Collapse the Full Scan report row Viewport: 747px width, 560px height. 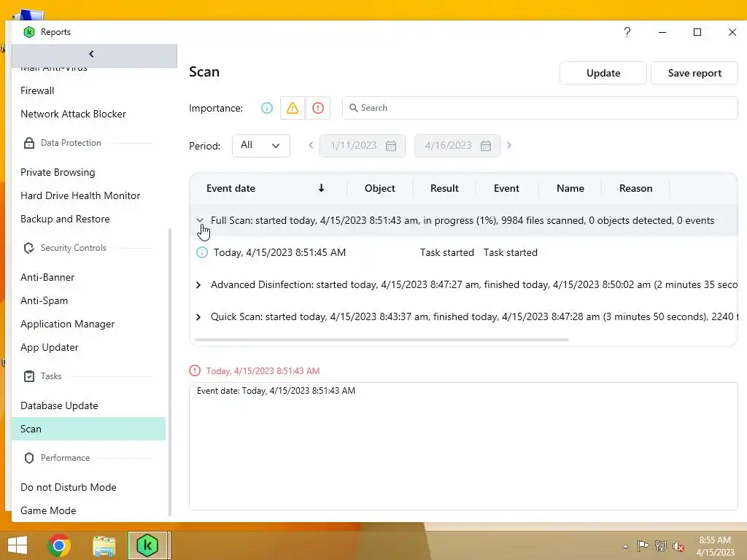(200, 220)
